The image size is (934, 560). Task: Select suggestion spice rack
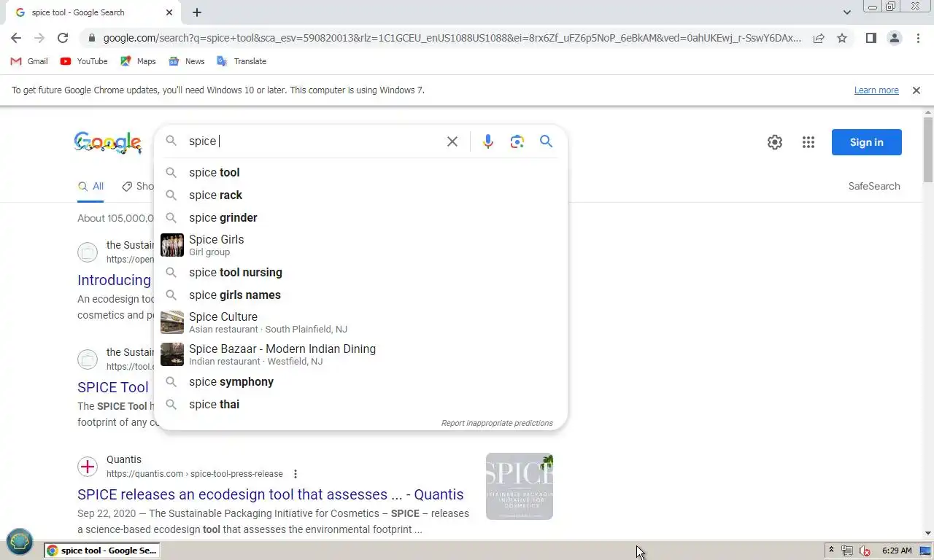360,195
